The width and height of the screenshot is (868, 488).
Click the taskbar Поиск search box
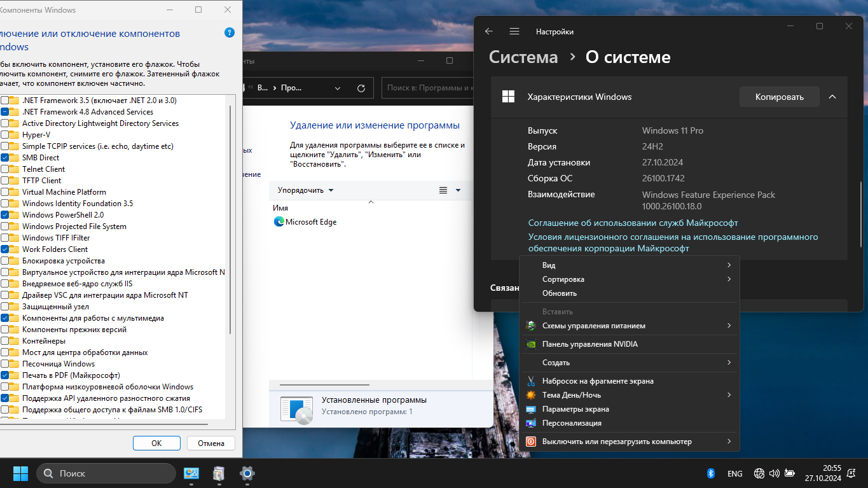[x=106, y=473]
